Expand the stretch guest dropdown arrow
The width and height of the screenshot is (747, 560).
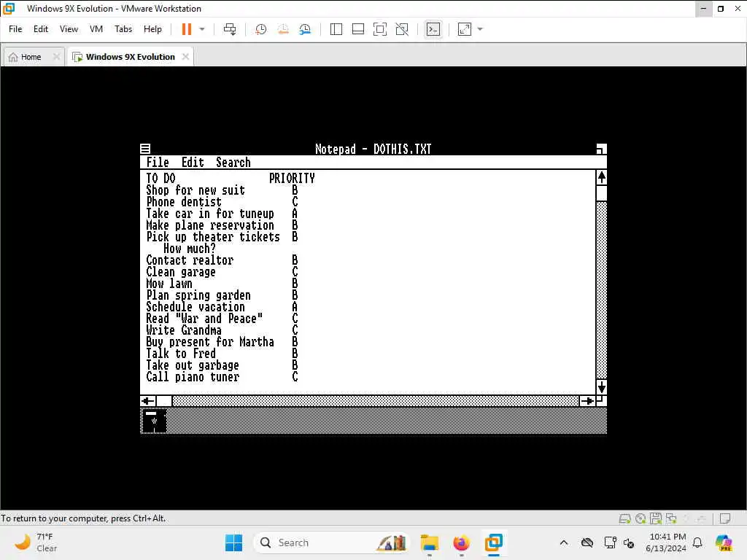click(480, 29)
